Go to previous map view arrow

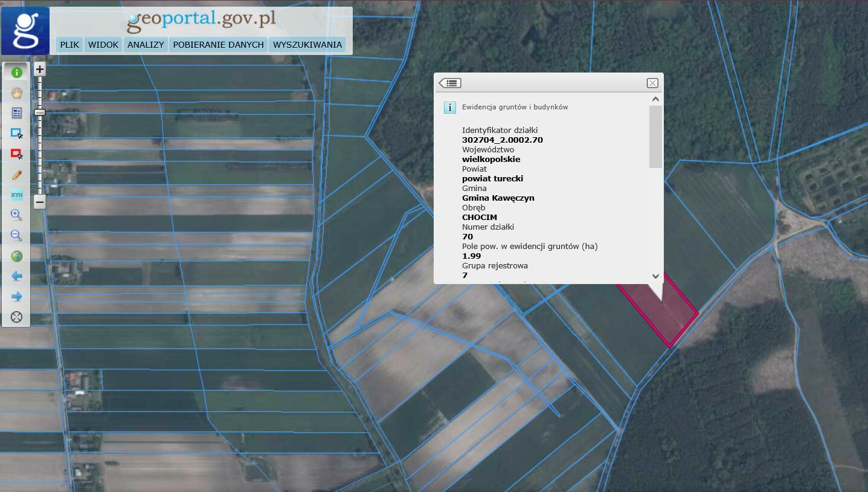click(x=16, y=276)
